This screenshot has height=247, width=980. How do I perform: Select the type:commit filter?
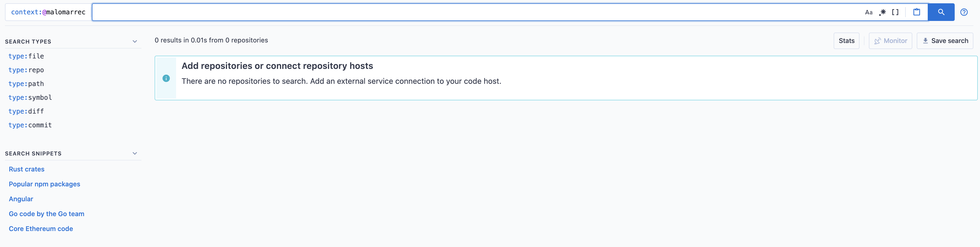coord(30,125)
